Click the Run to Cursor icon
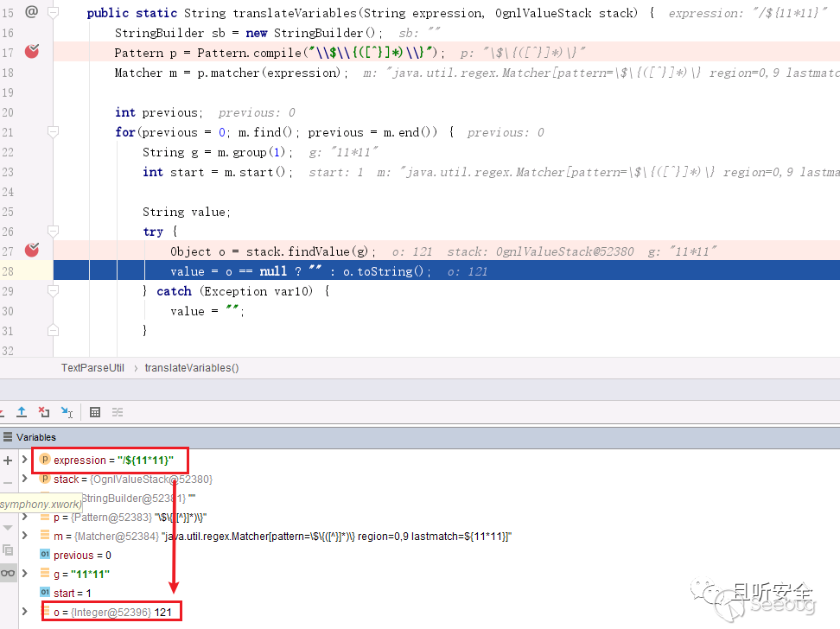The image size is (840, 629). coord(67,412)
